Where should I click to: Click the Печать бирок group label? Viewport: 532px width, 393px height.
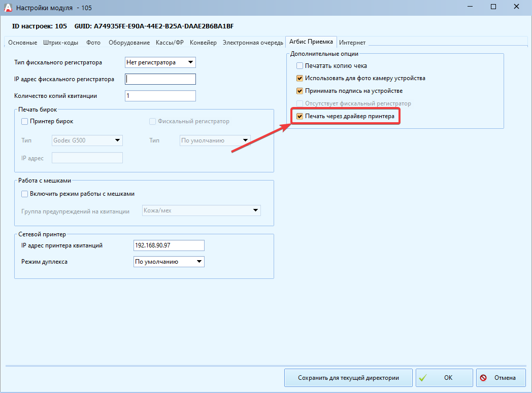[x=38, y=110]
